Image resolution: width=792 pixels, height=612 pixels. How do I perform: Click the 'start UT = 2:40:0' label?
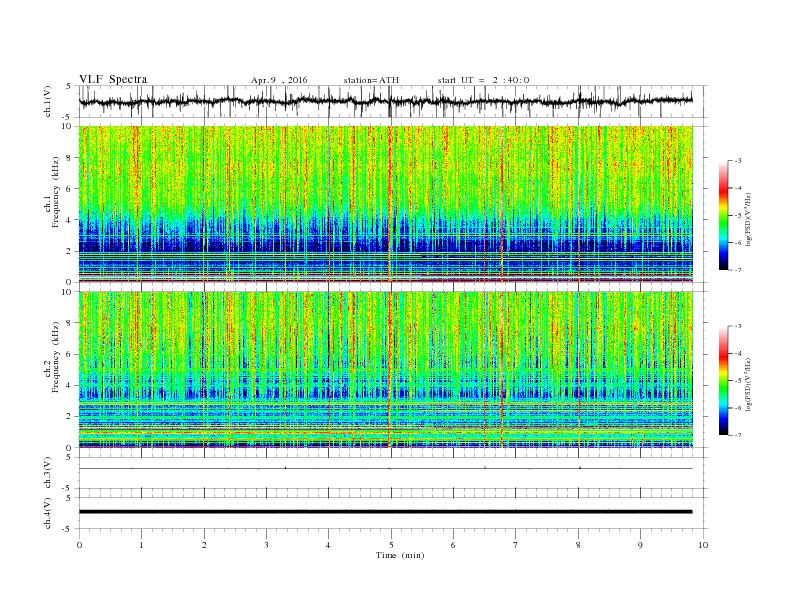(x=483, y=80)
